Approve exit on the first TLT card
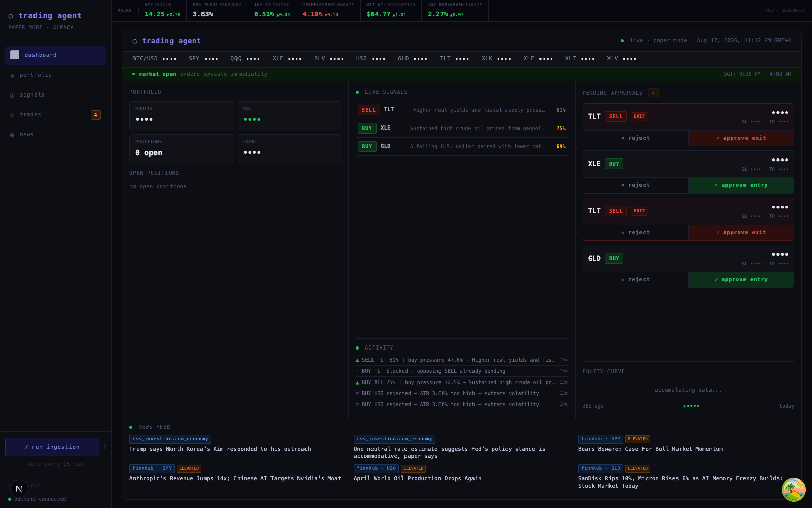Image resolution: width=812 pixels, height=508 pixels. click(741, 138)
